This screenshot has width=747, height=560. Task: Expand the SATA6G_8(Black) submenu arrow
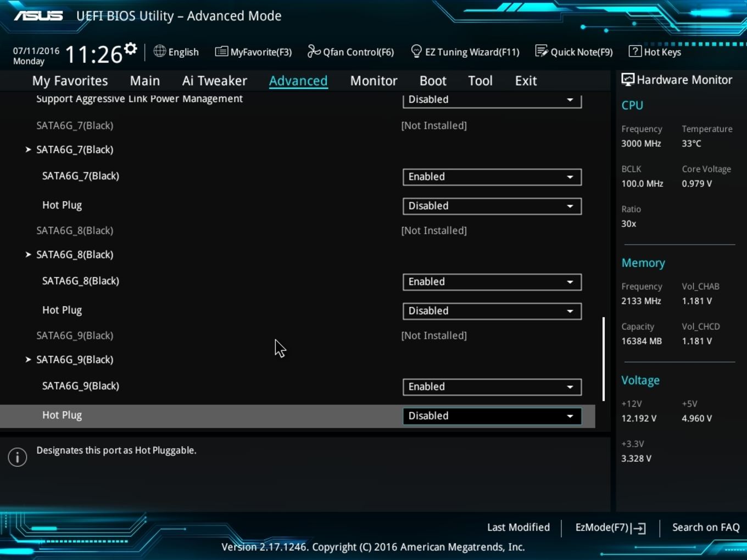[28, 254]
